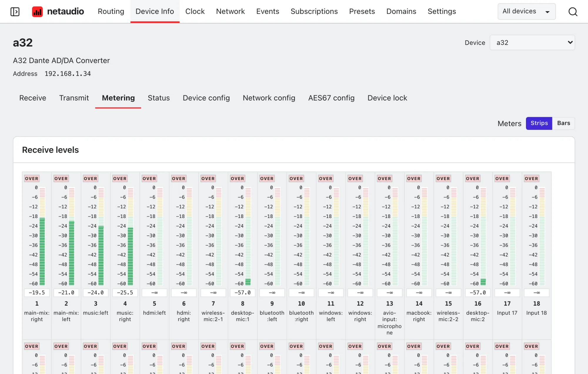This screenshot has height=374, width=588.
Task: Click the Input 17 channel label
Action: click(507, 313)
